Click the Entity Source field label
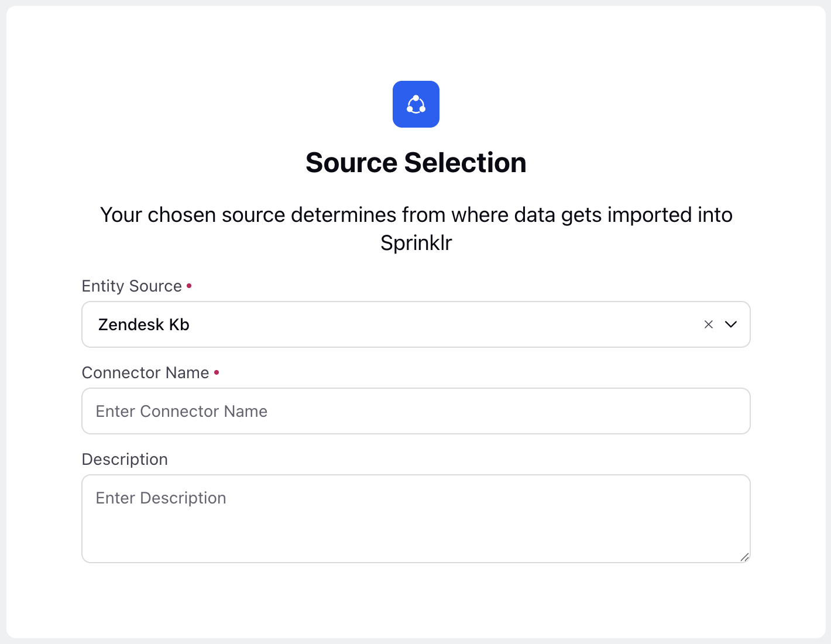This screenshot has width=831, height=644. coord(132,286)
